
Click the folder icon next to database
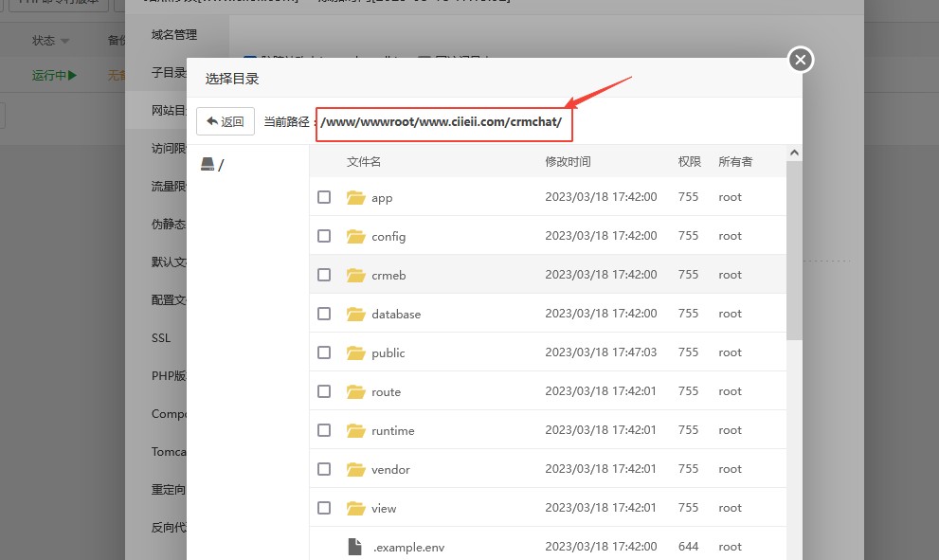tap(354, 314)
